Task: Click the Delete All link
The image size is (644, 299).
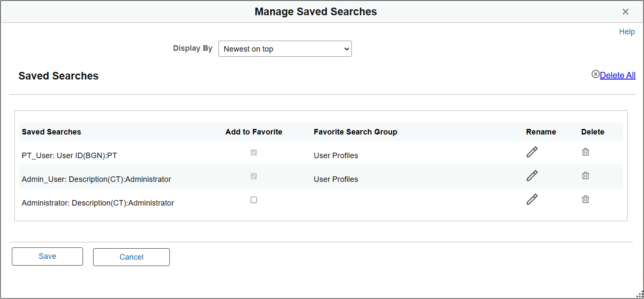Action: [x=617, y=75]
